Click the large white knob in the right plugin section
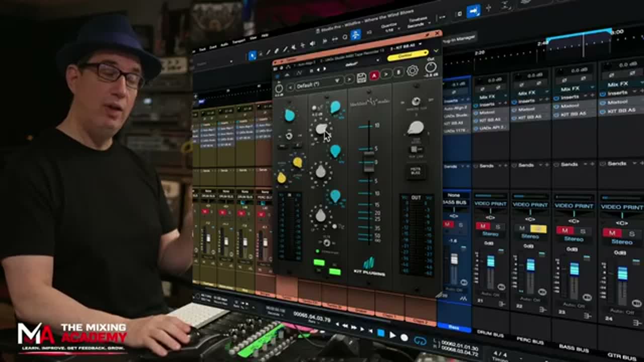This screenshot has width=644, height=362. click(416, 128)
